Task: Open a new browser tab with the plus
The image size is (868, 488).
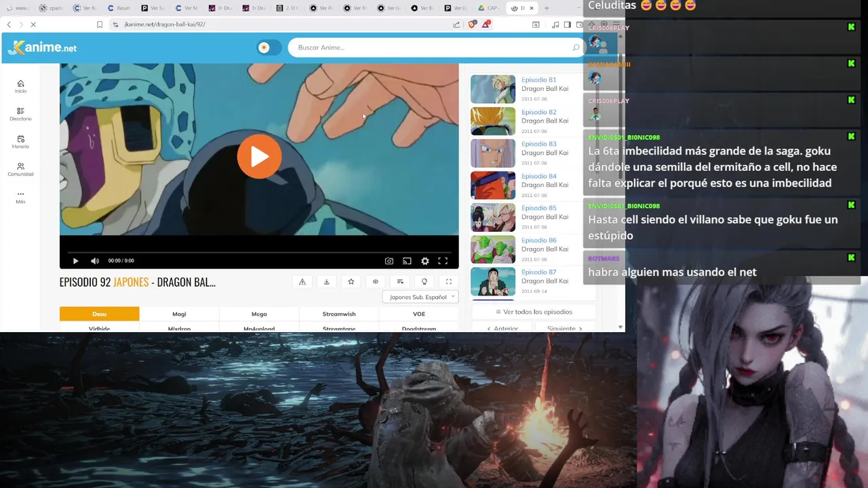Action: (x=547, y=8)
